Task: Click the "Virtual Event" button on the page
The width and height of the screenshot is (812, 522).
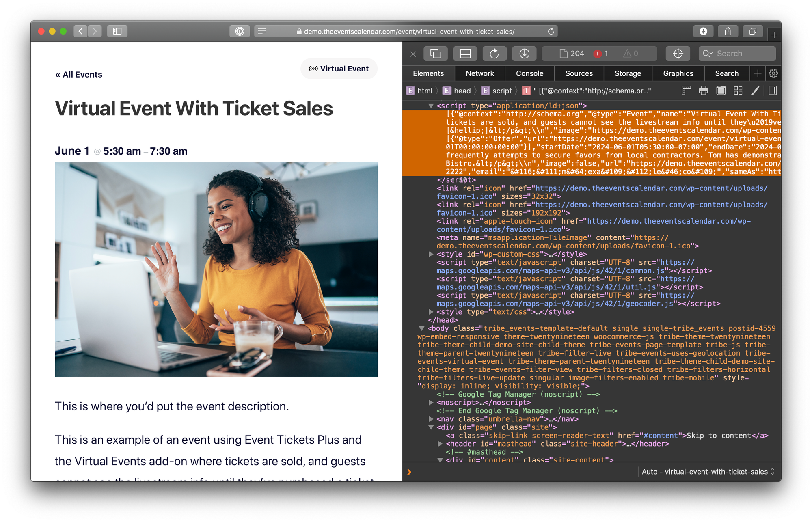Action: tap(339, 69)
